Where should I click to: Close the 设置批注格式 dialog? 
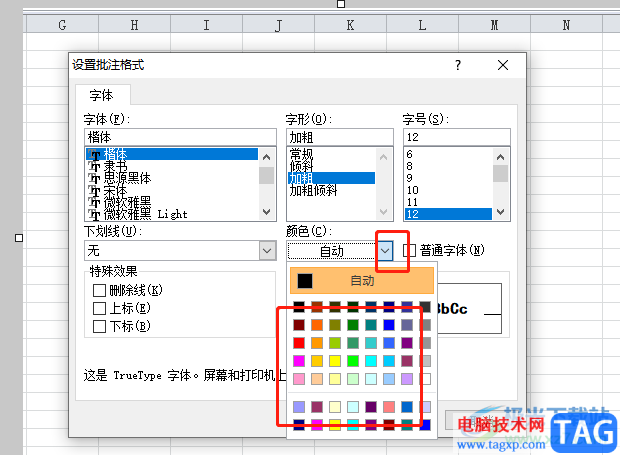point(503,65)
